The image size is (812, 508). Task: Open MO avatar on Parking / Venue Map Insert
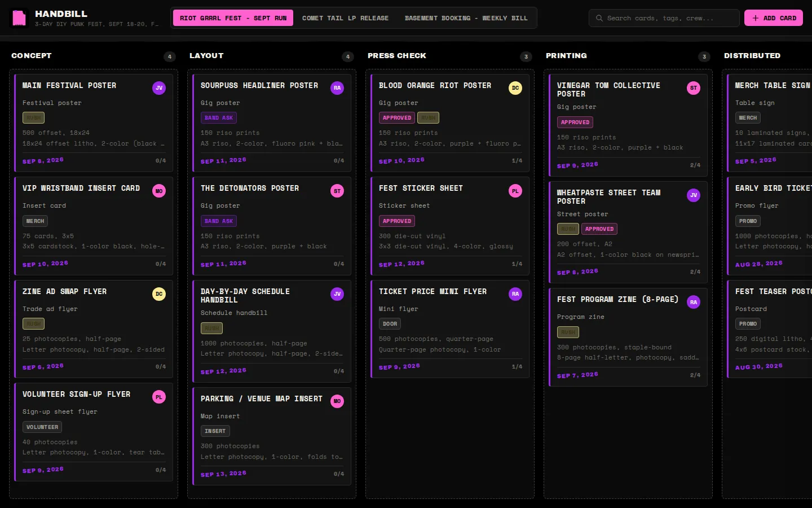[x=337, y=401]
